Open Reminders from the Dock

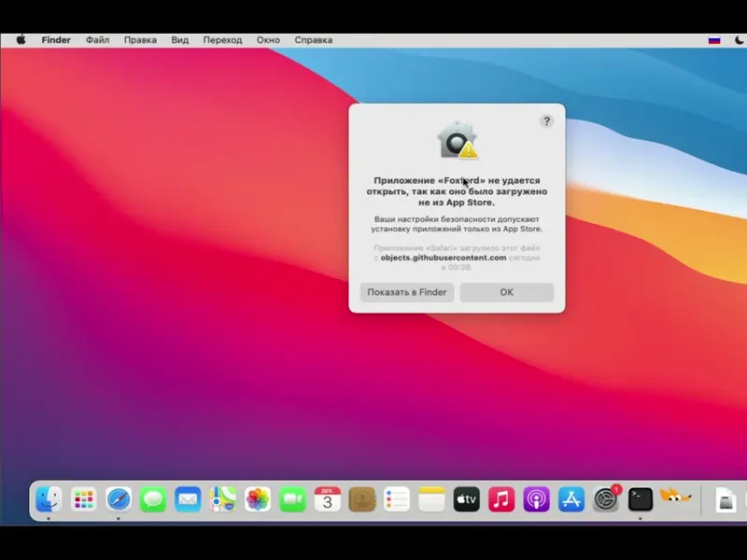coord(397,499)
